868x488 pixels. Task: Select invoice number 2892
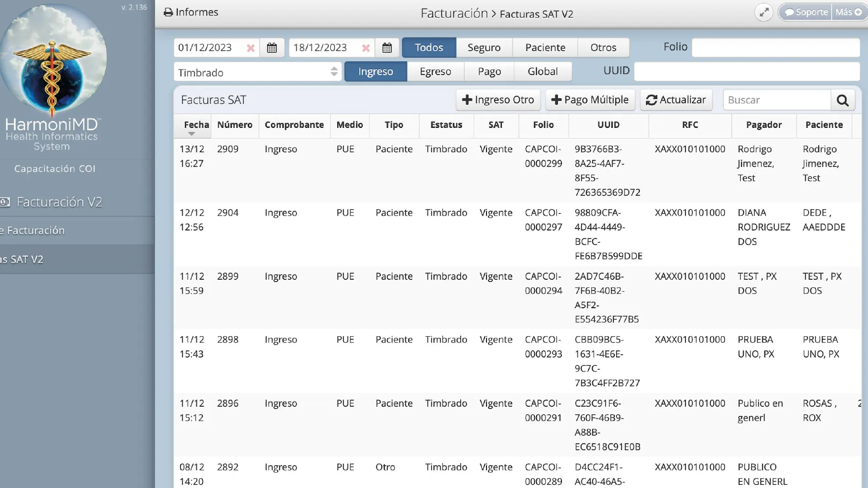(x=227, y=467)
